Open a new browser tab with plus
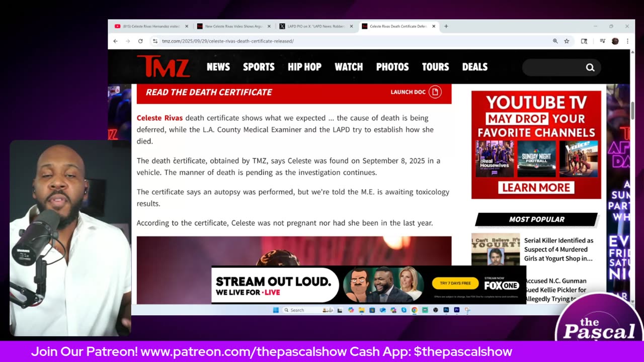 coord(446,26)
